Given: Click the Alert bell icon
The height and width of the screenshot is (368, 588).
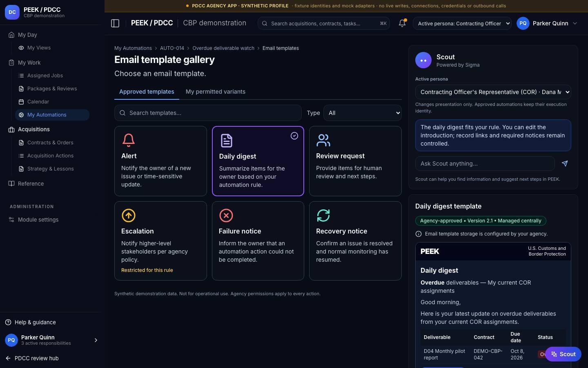Looking at the screenshot, I should click(129, 140).
